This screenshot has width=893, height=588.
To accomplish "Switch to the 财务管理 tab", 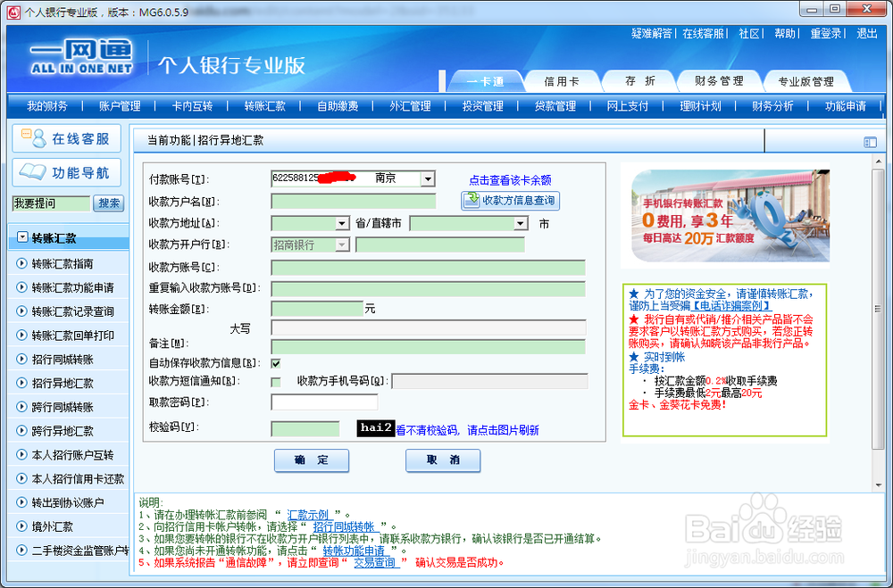I will click(x=719, y=81).
